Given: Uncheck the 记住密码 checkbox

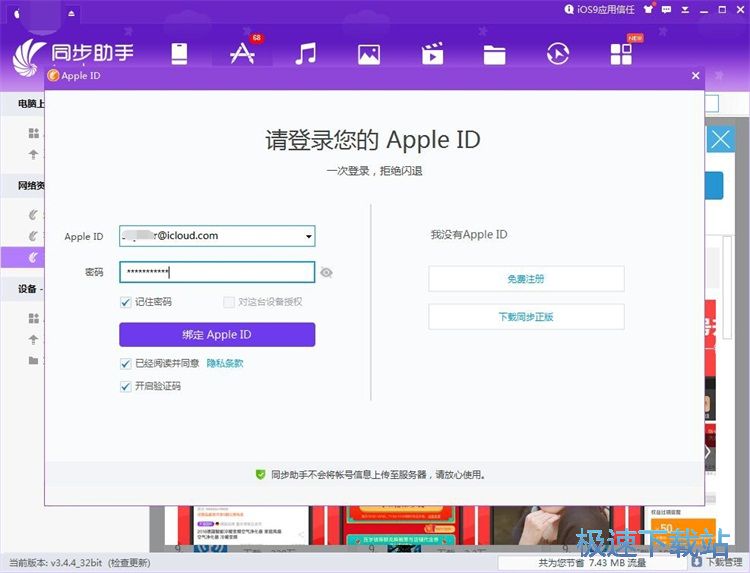Looking at the screenshot, I should (126, 302).
